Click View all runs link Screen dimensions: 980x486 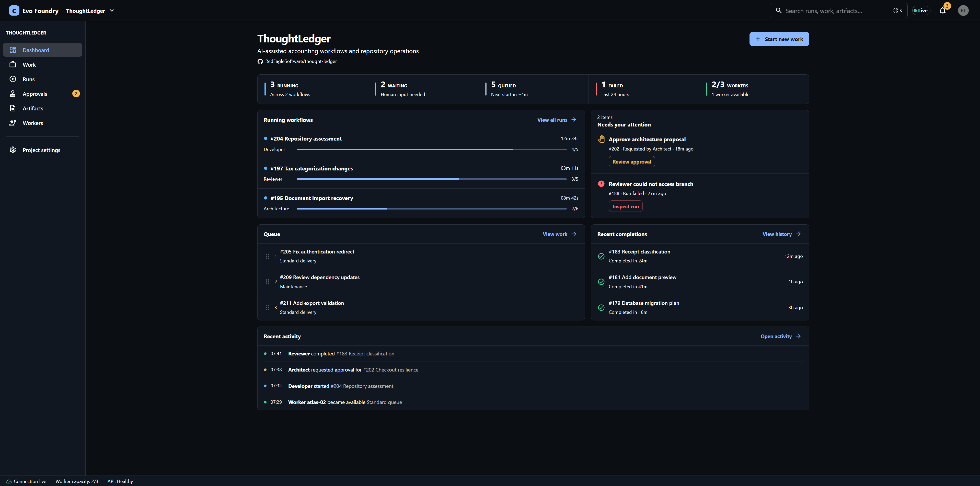[x=557, y=120]
